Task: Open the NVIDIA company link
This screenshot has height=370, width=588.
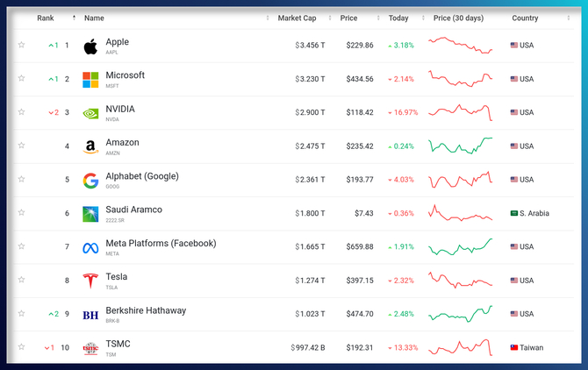Action: (x=120, y=109)
